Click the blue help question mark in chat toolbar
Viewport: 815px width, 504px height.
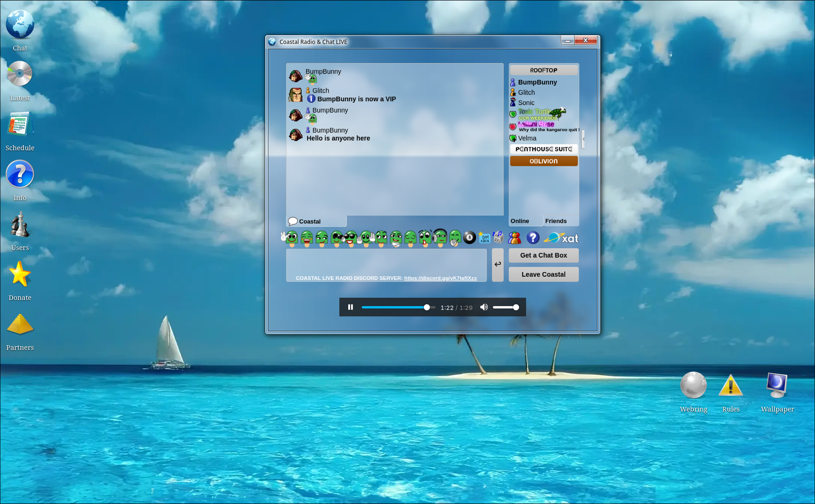click(532, 238)
